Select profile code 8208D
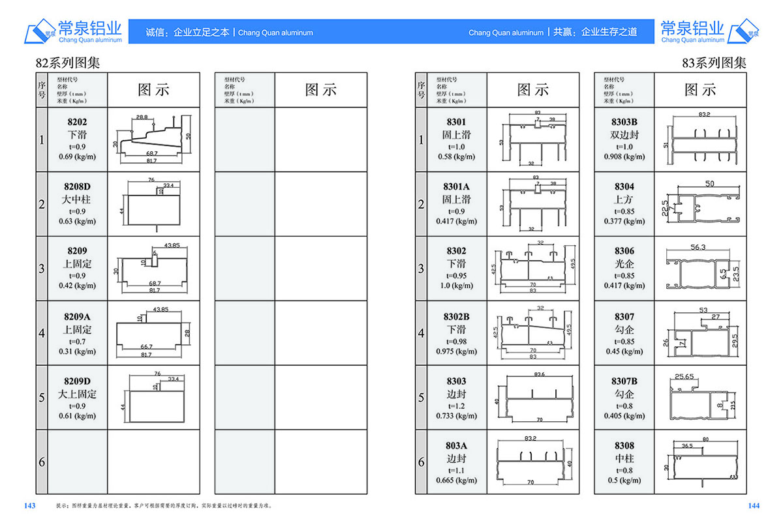The image size is (783, 532). [77, 186]
